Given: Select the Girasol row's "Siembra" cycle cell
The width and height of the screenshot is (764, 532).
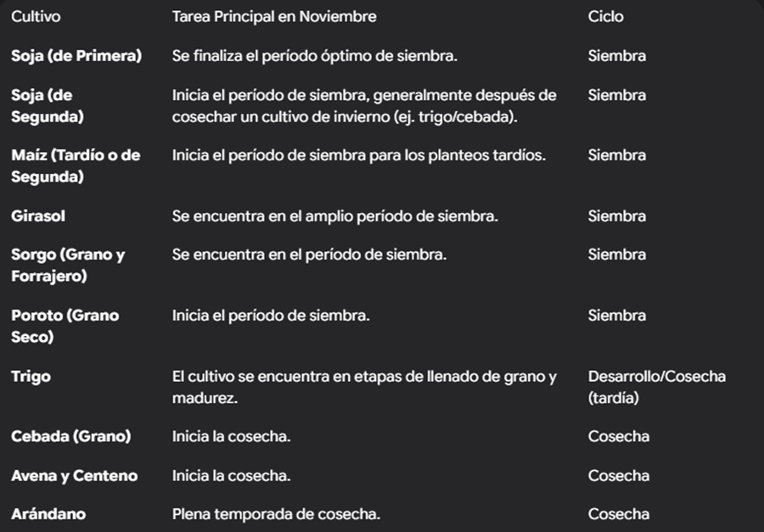Looking at the screenshot, I should 616,216.
